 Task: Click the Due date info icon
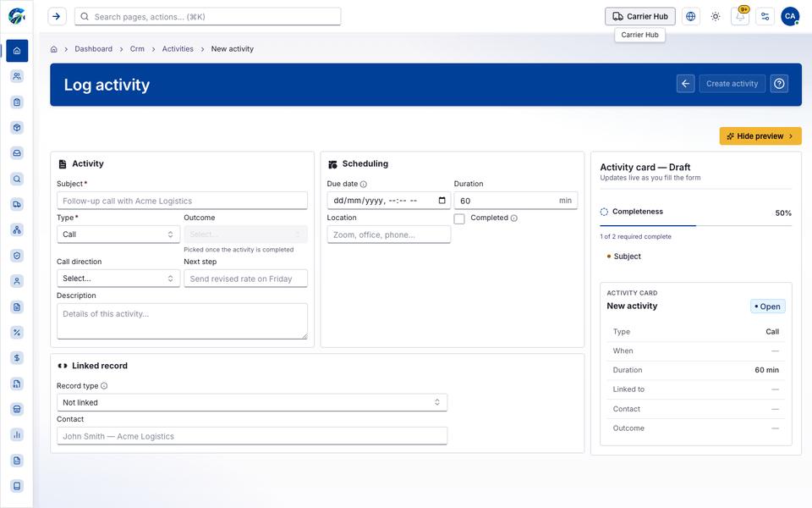[364, 184]
